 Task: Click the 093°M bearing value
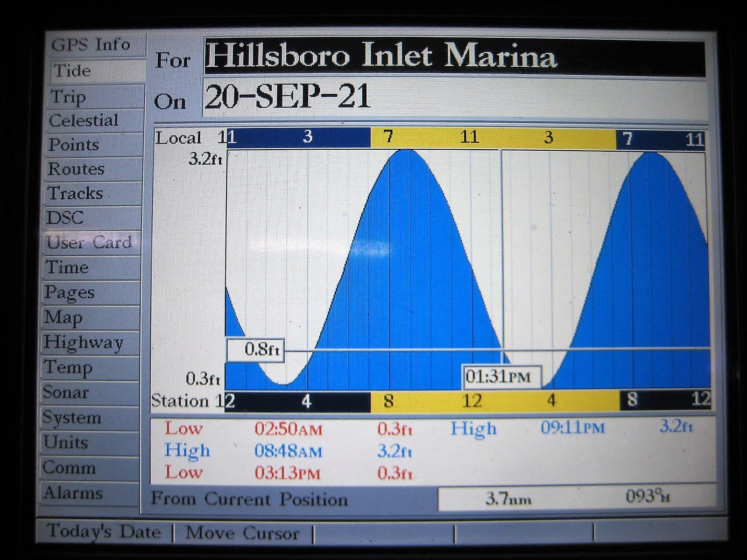[648, 496]
